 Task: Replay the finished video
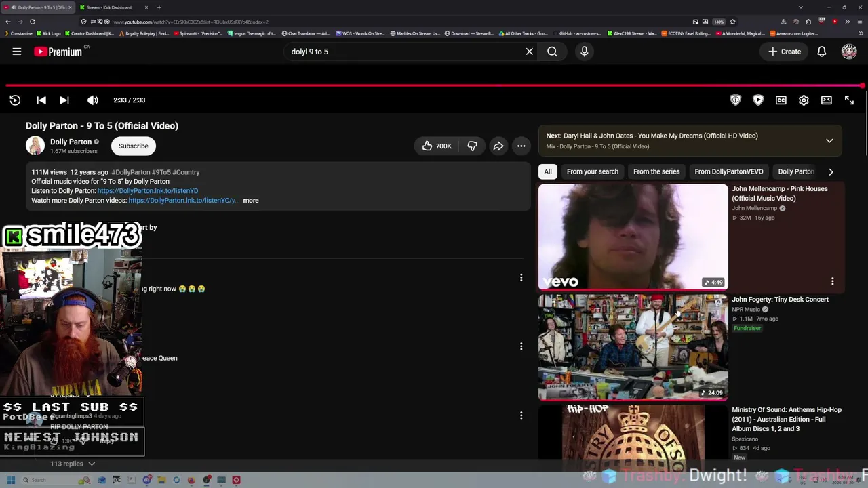[15, 100]
